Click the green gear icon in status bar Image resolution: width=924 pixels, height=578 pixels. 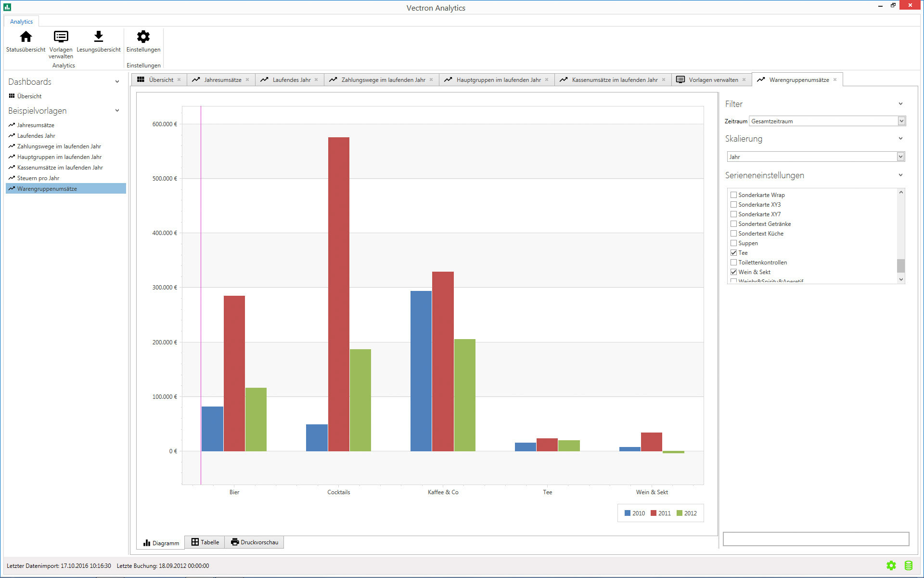coord(891,565)
